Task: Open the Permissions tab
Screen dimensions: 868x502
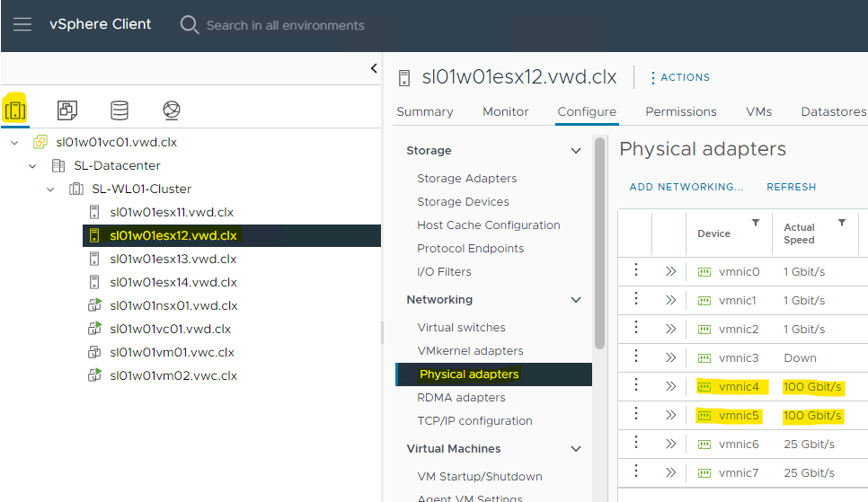Action: (680, 112)
